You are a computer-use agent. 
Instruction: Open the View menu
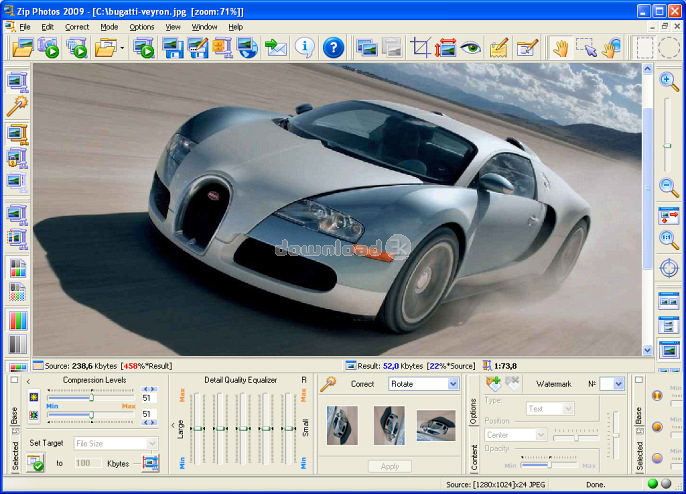point(173,27)
